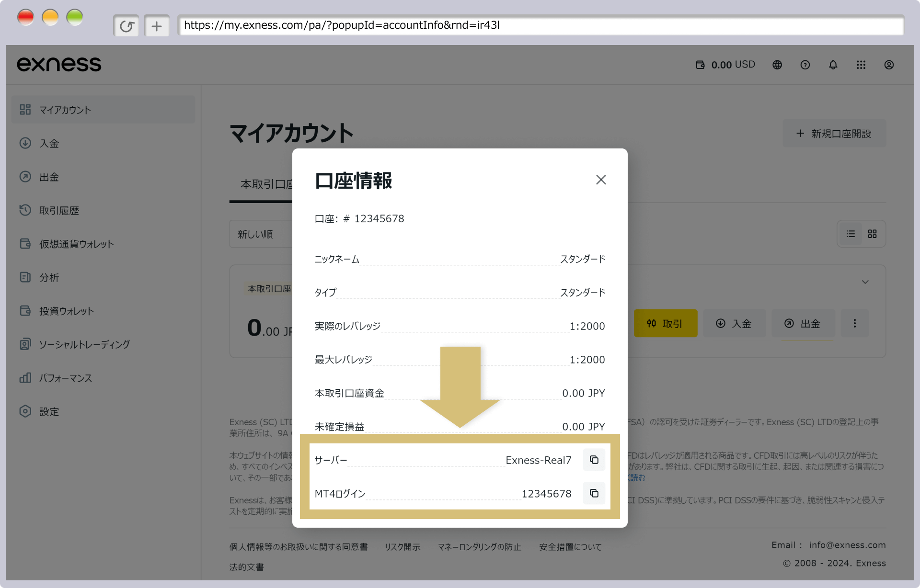Click the 新規口座開設 button
Viewport: 920px width, 588px height.
[834, 134]
